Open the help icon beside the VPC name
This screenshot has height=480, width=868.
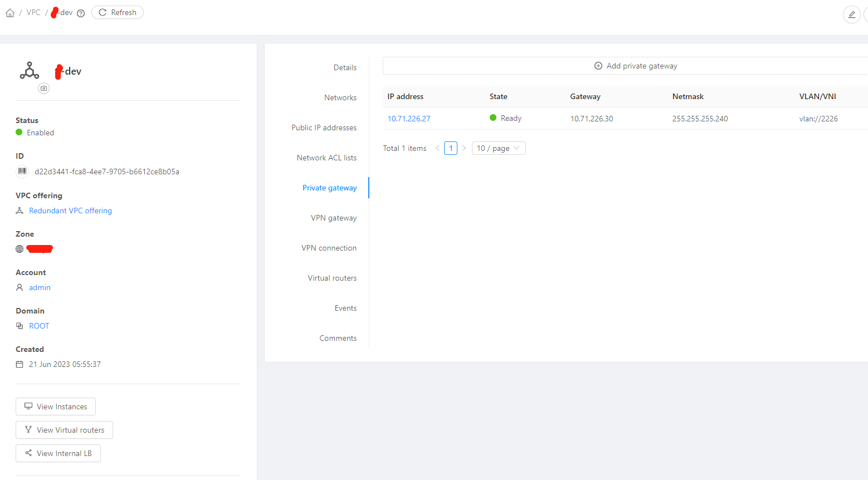(81, 13)
